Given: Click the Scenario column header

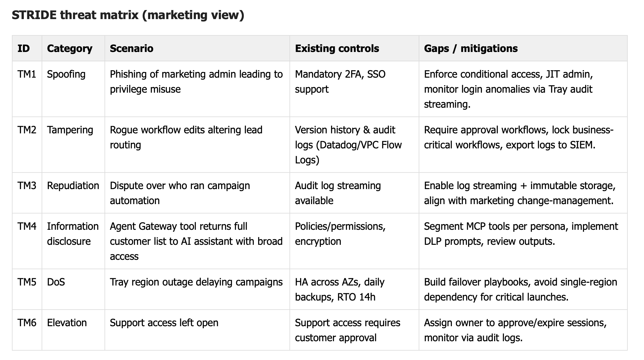Looking at the screenshot, I should point(131,49).
